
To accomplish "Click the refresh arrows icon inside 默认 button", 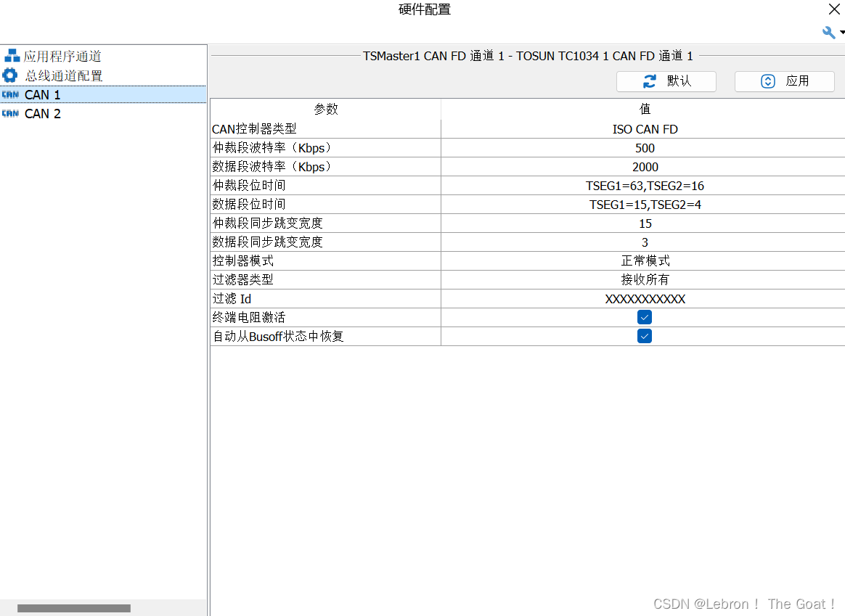I will pyautogui.click(x=649, y=81).
